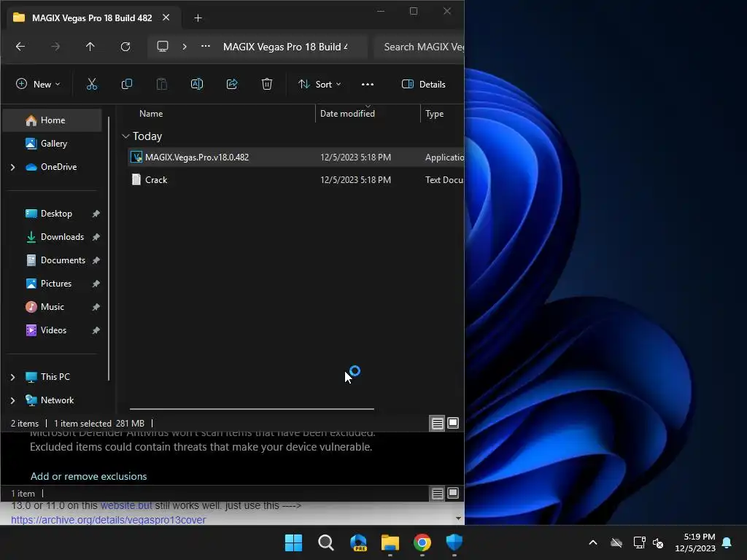Click the horizontal scrollbar of file list

pos(252,408)
